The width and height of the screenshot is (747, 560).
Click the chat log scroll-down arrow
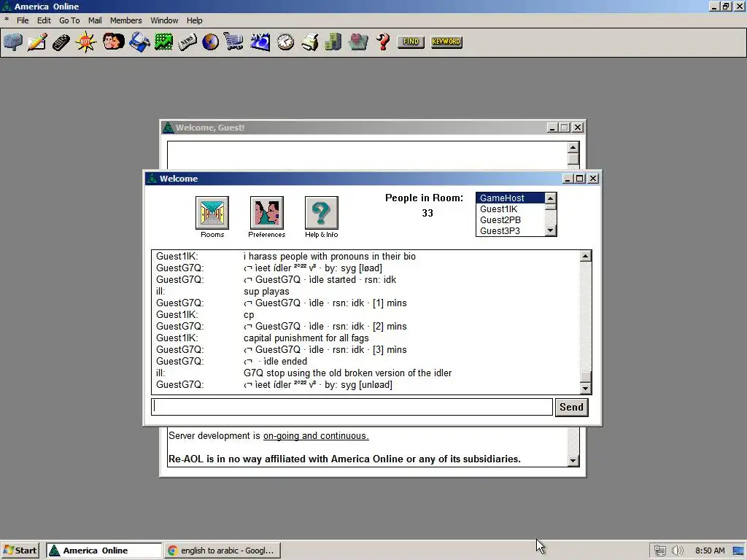[586, 389]
